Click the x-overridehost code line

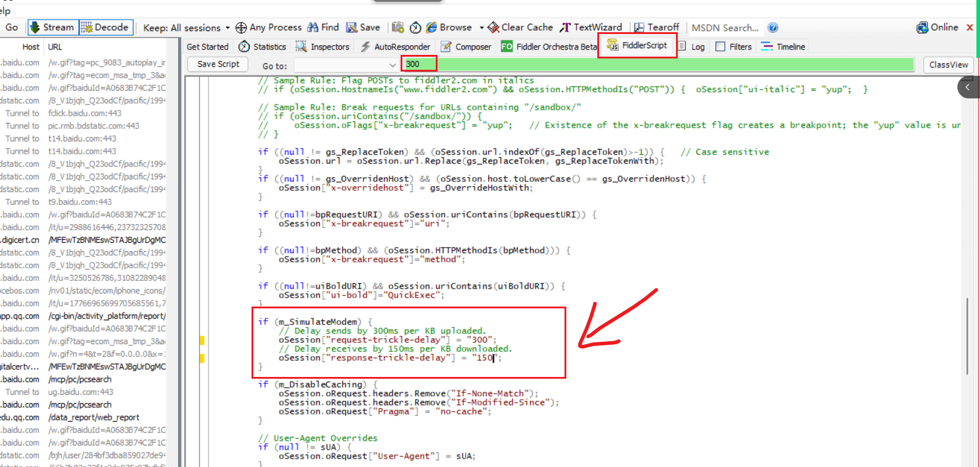406,188
